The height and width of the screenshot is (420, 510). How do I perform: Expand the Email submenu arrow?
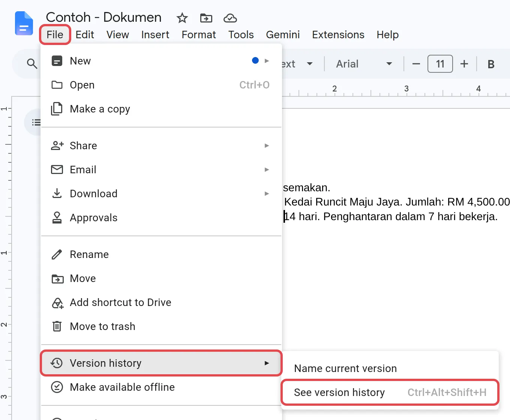(x=267, y=169)
